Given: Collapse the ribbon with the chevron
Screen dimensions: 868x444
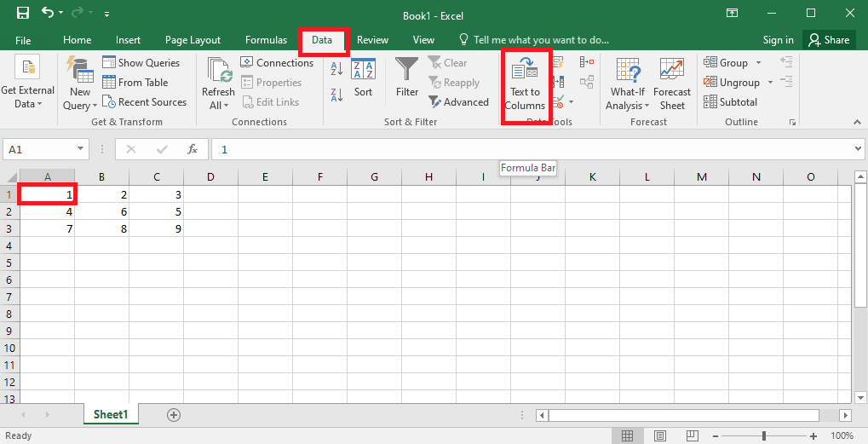Looking at the screenshot, I should 857,122.
